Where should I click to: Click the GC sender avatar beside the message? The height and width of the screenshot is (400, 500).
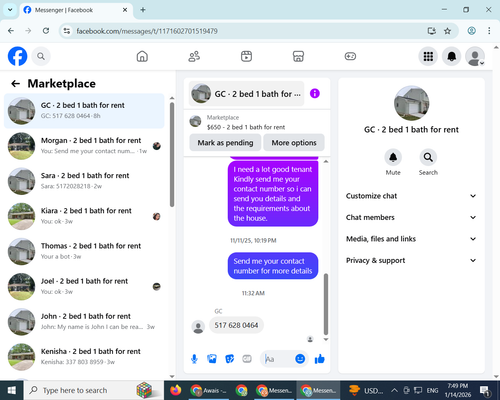click(198, 327)
